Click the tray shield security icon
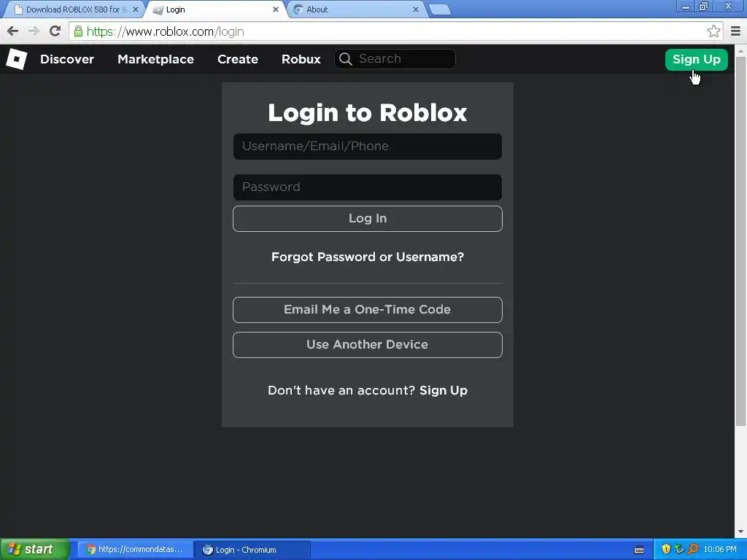 (x=666, y=549)
